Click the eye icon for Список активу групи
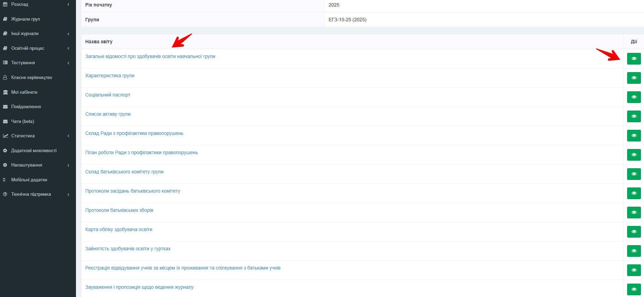The width and height of the screenshot is (644, 297). point(634,116)
